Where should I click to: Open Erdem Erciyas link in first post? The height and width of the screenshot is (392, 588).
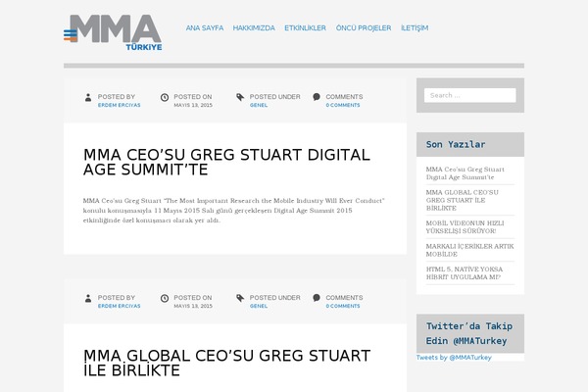(120, 106)
